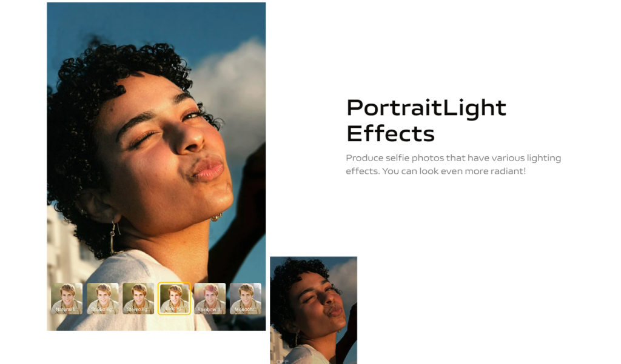Tap the OFF label on comparison image

283,361
